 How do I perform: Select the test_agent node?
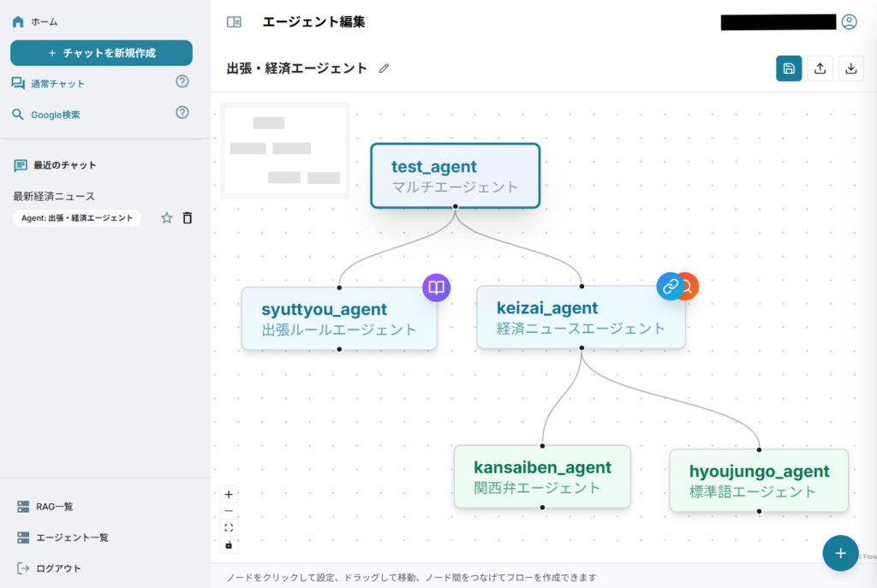[455, 175]
